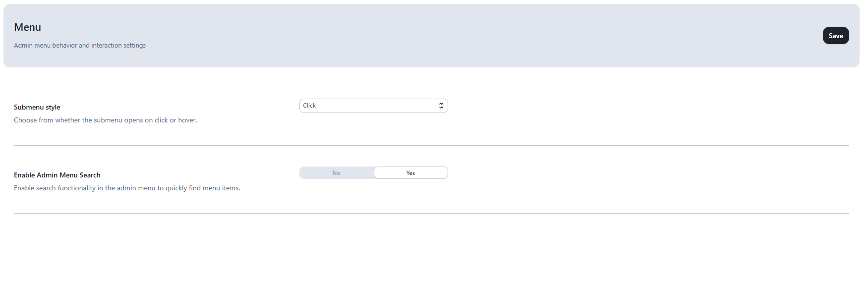
Task: Click the word 'Search' in Enable Admin Menu Search
Action: click(90, 175)
